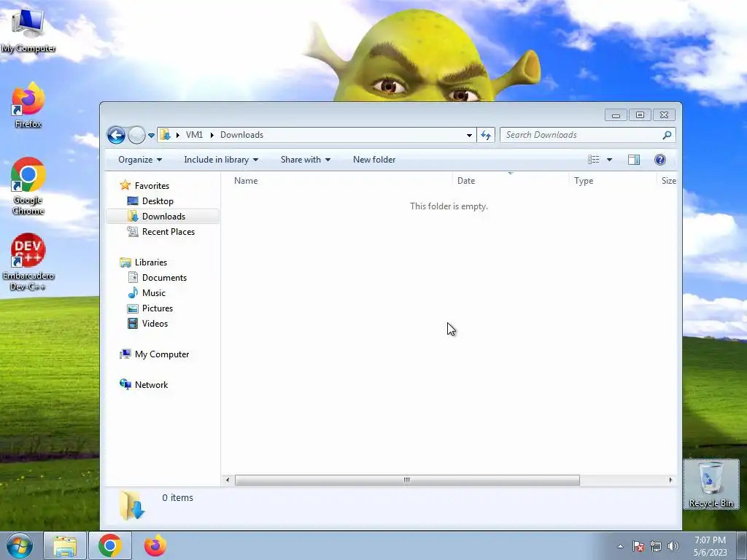Select the Embarcadero Dev-C++ desktop shortcut

click(x=28, y=262)
